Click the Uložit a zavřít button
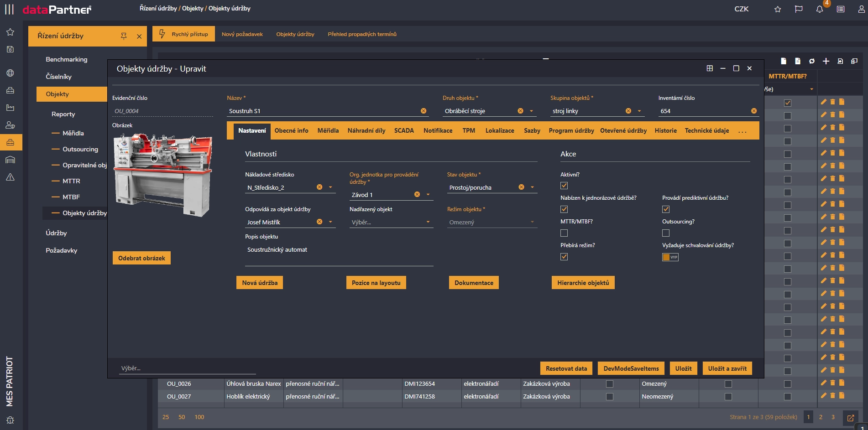 [727, 368]
